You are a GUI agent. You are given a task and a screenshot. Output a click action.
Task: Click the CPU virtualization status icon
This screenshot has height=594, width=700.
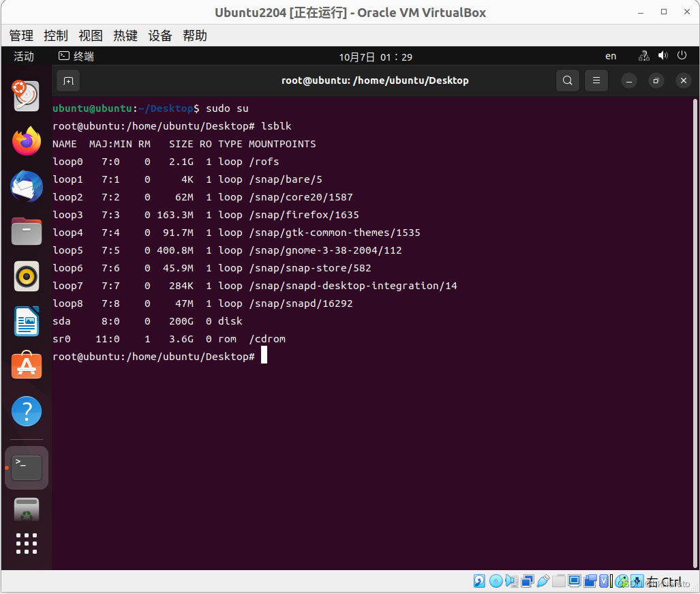(x=604, y=581)
